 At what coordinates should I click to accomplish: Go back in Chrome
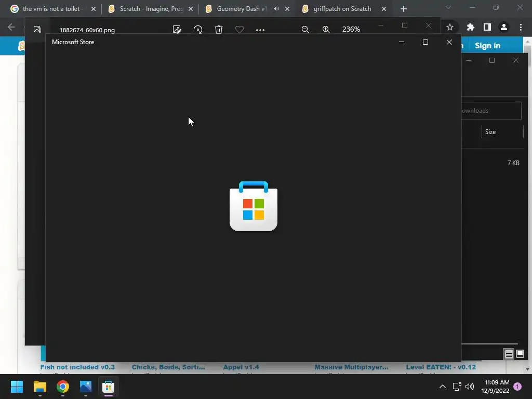(11, 27)
